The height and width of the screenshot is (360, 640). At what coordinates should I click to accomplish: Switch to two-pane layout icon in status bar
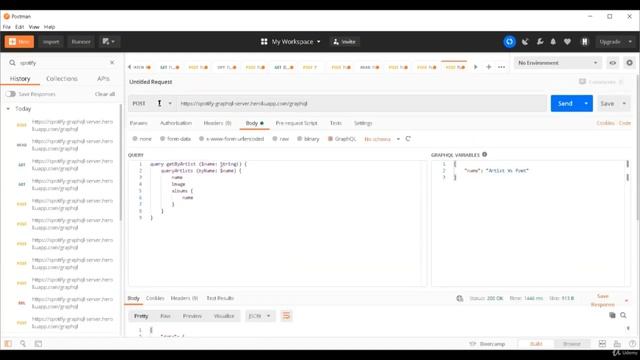(x=602, y=344)
